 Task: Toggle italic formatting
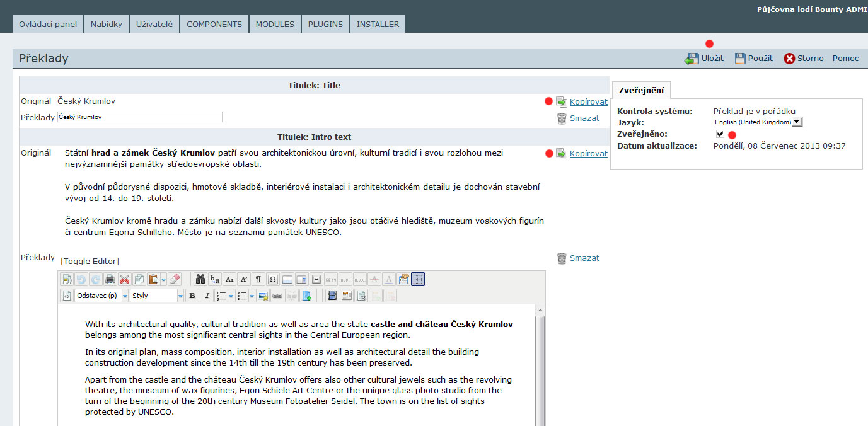206,296
